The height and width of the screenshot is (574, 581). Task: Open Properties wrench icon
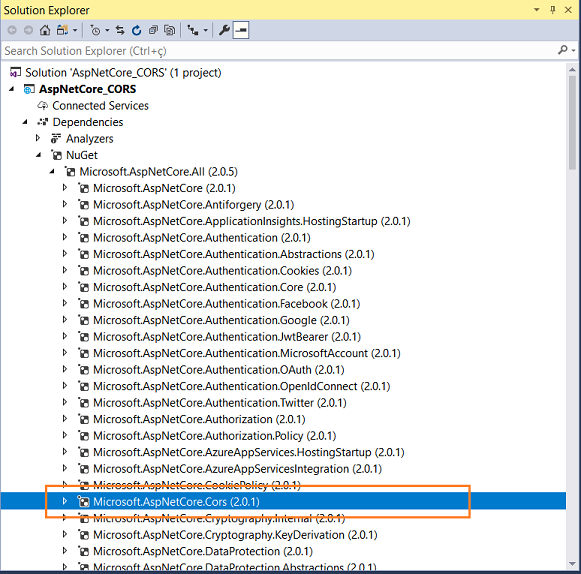tap(224, 30)
